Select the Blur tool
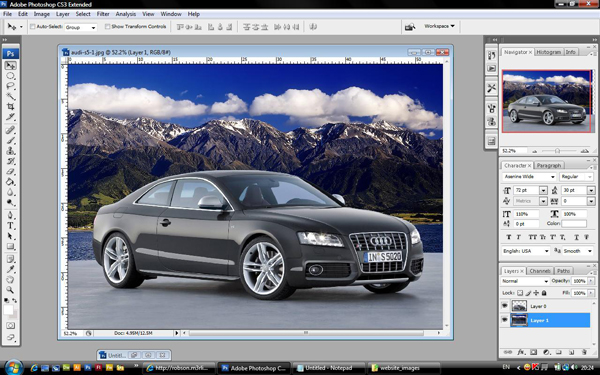The width and height of the screenshot is (600, 375). (10, 192)
